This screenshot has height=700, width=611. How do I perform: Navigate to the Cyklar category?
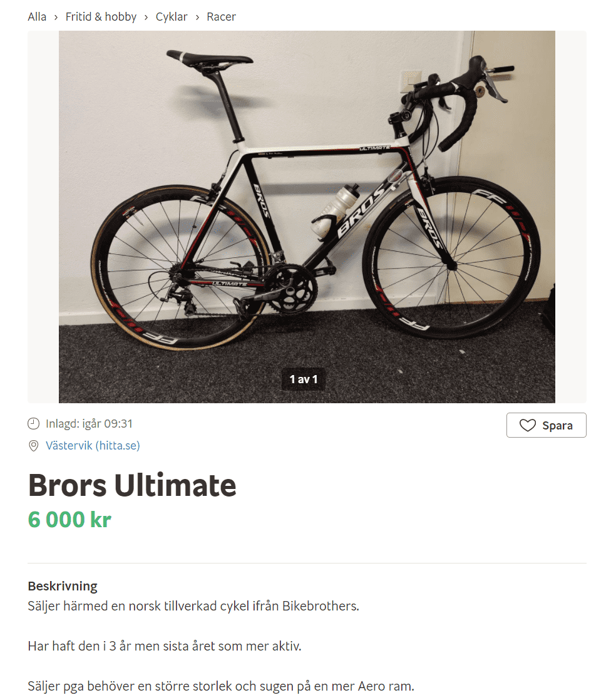point(172,17)
